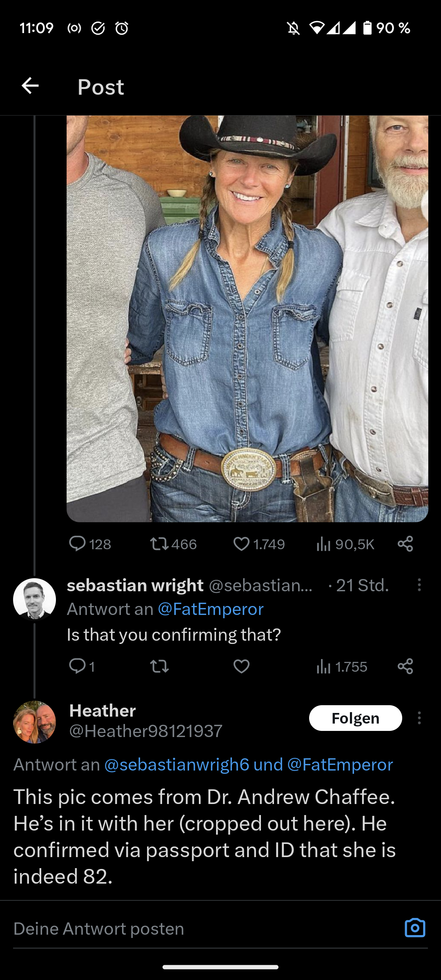Follow Heather with the Folgen button

(355, 718)
